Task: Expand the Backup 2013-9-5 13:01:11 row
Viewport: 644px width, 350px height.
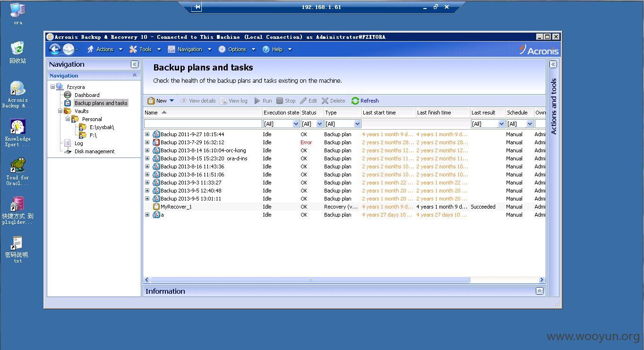Action: point(147,199)
